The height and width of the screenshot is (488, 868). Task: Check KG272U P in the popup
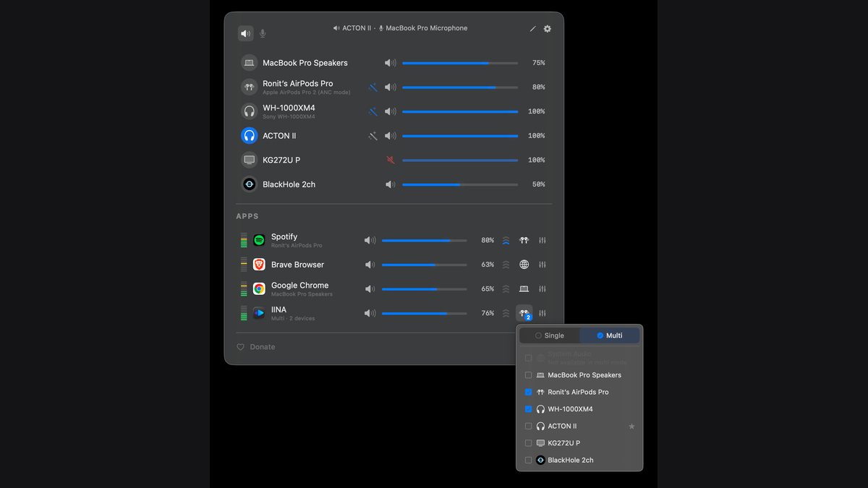click(528, 443)
